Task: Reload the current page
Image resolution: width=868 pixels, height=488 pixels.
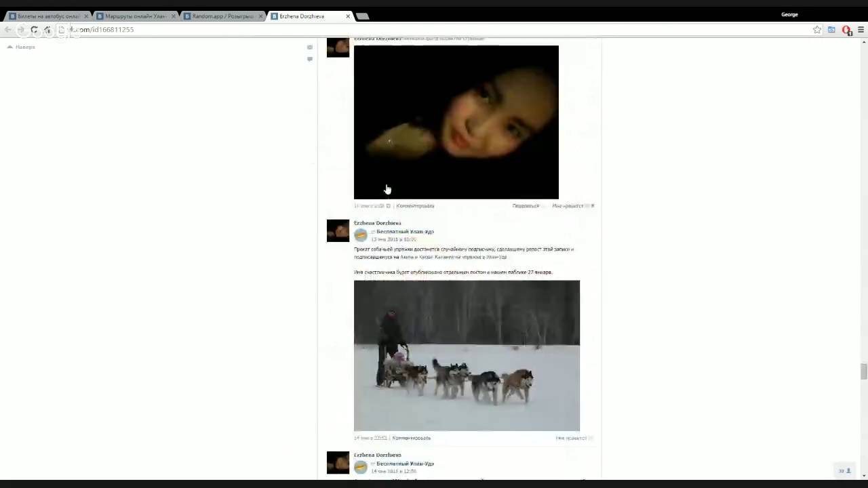Action: [x=34, y=30]
